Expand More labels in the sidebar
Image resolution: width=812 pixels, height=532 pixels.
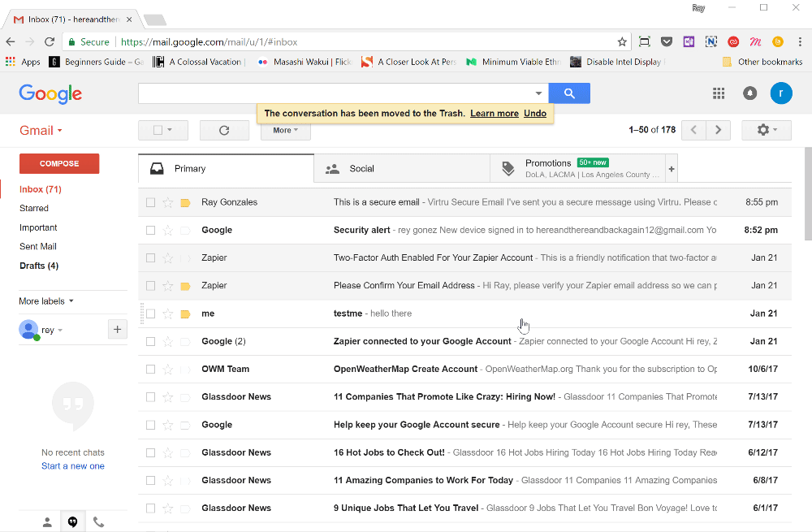coord(46,301)
